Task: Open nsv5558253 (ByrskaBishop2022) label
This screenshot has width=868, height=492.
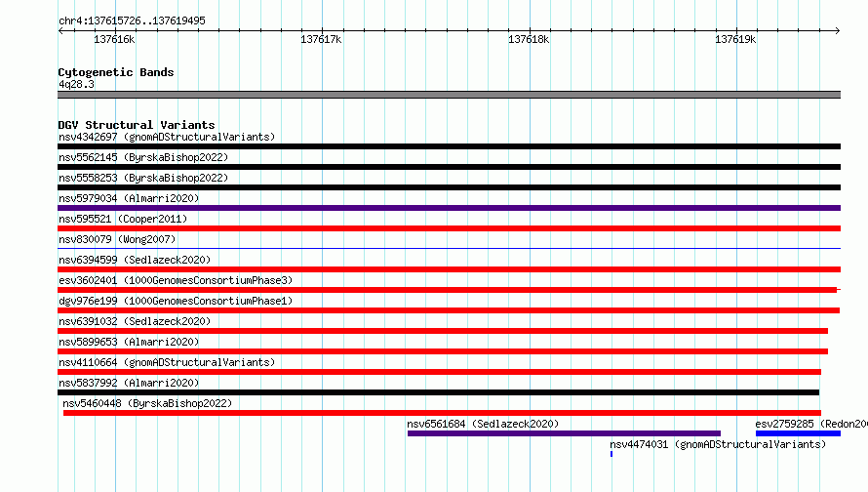Action: 143,178
